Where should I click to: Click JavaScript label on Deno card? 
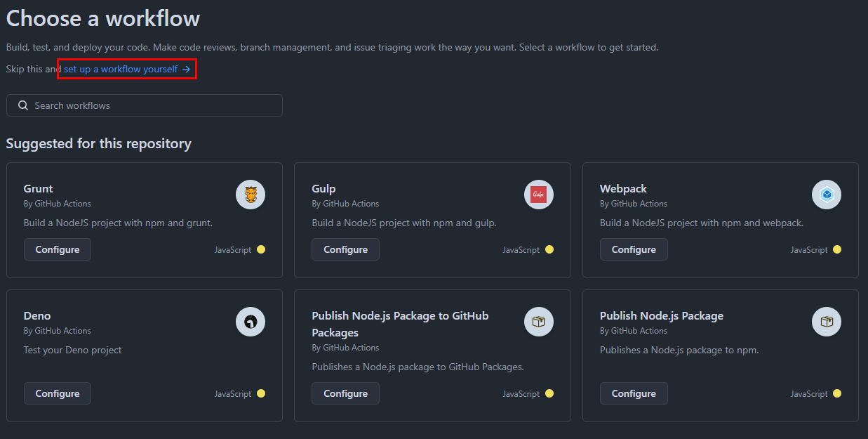point(233,394)
